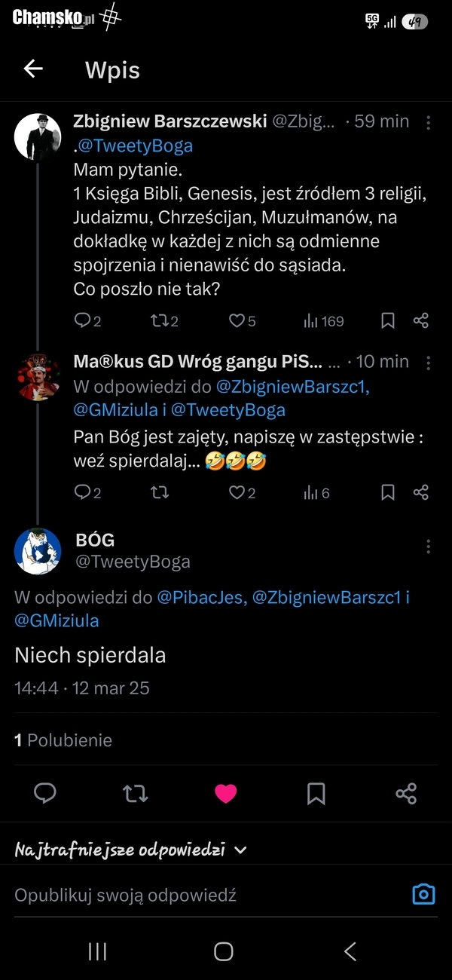Retweet Zbigniew Barszczewski's post

[x=160, y=320]
